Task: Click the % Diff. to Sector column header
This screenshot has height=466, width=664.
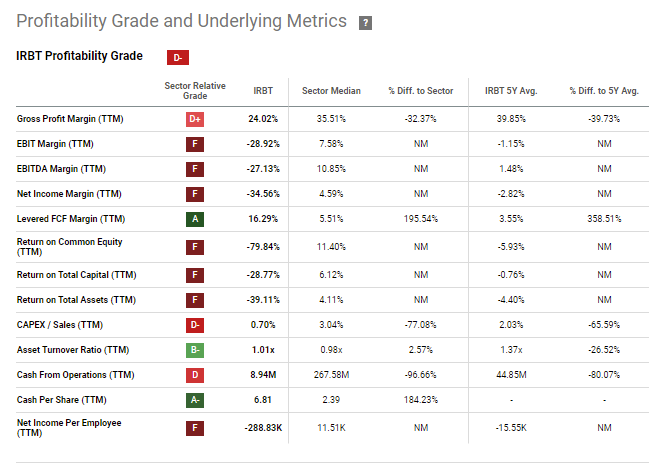Action: pos(420,91)
